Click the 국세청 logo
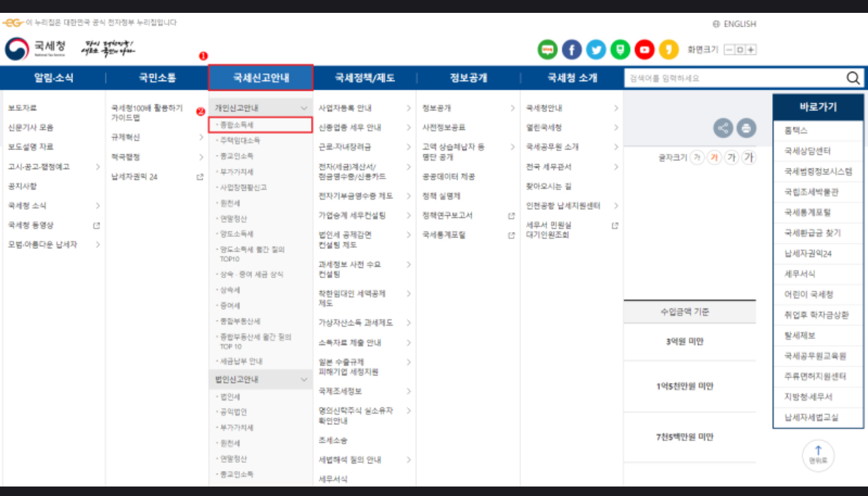Viewport: 868px width, 496px height. 36,49
